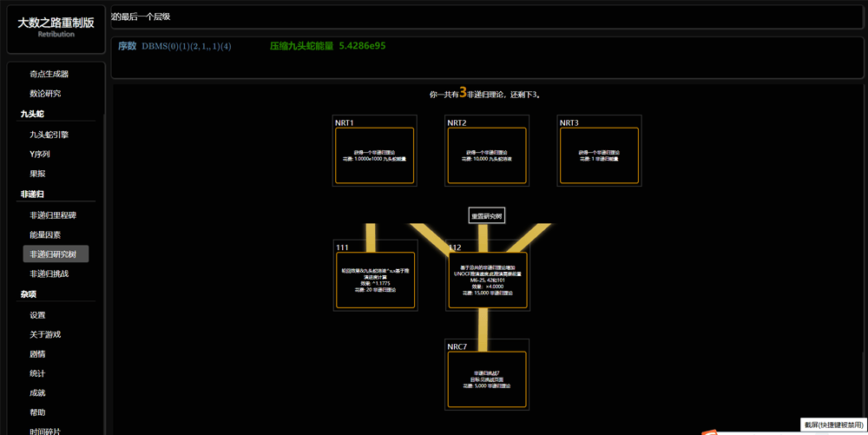Open the 帮助 help page
This screenshot has height=435, width=868.
(x=37, y=412)
